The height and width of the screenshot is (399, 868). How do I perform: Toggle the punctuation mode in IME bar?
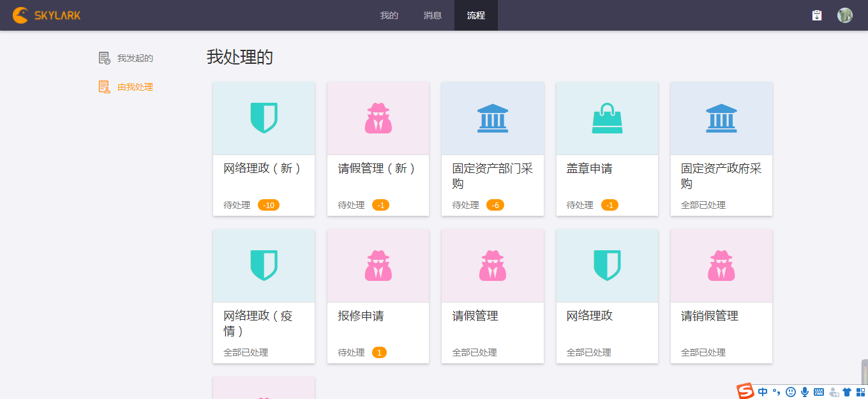[777, 392]
